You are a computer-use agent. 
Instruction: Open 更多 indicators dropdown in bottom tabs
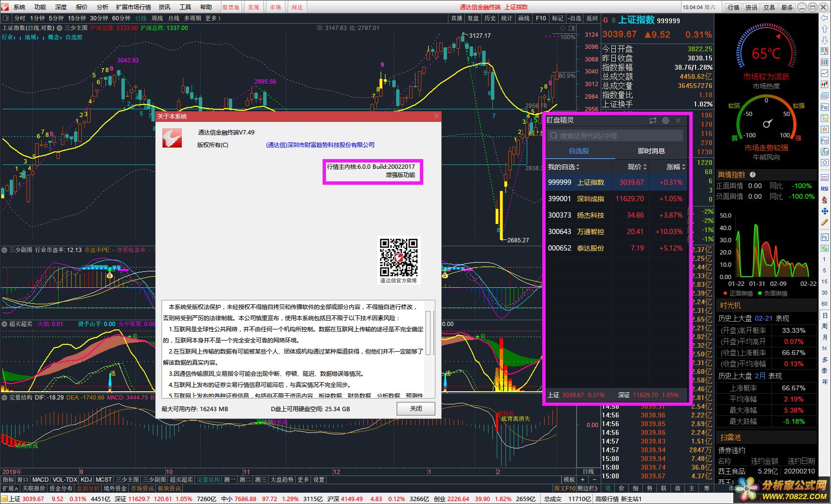(303, 480)
